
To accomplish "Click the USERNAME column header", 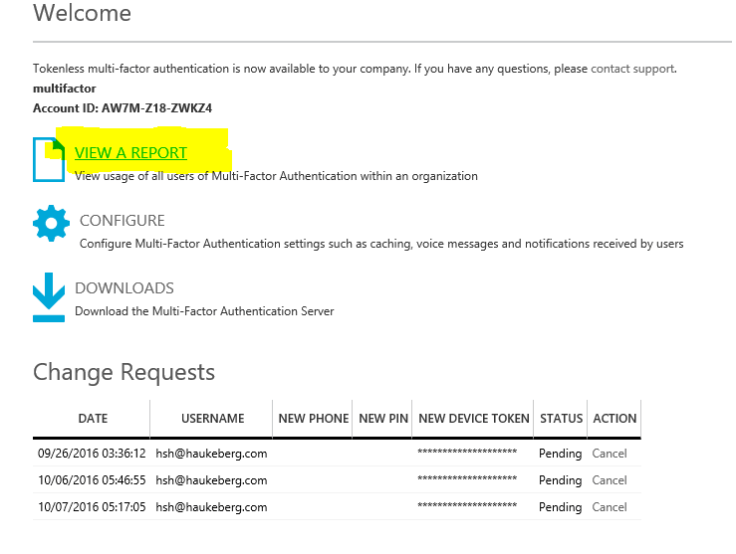I will point(213,418).
